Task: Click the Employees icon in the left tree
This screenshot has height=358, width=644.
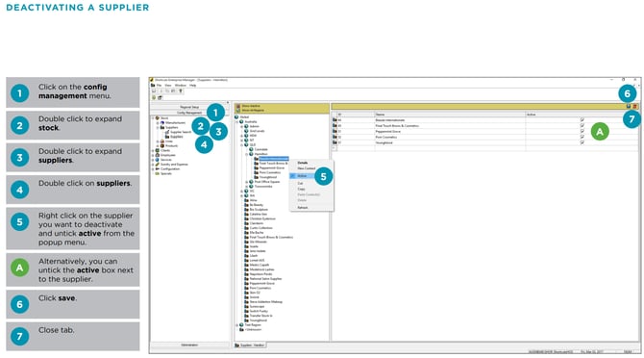Action: pyautogui.click(x=158, y=155)
